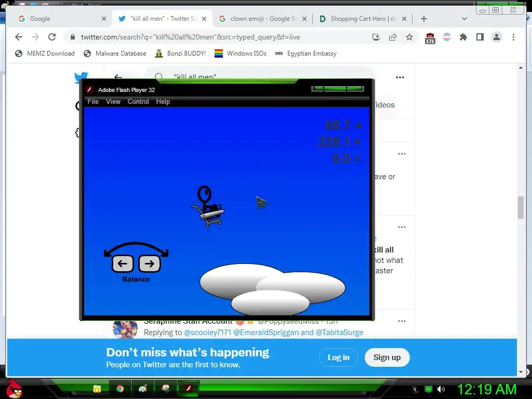The width and height of the screenshot is (532, 399).
Task: Open more options on 'kill all' tweet
Action: 402,227
